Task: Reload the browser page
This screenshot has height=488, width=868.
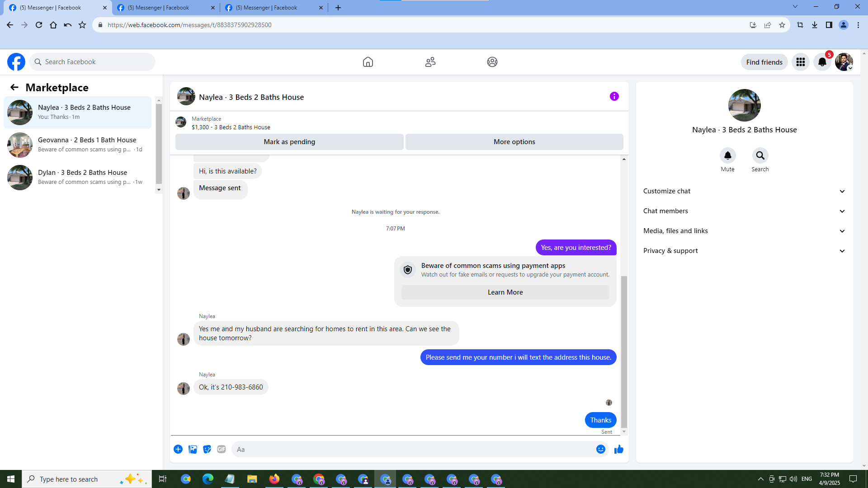Action: 39,25
